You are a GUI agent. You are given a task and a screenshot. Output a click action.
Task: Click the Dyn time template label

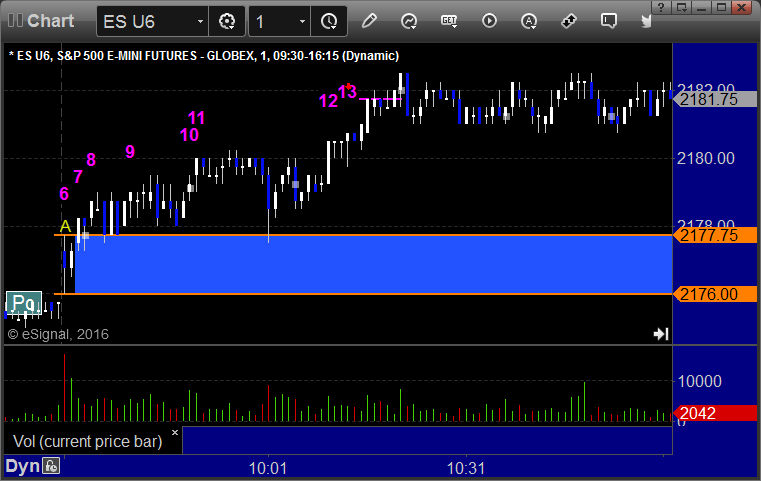click(x=22, y=466)
